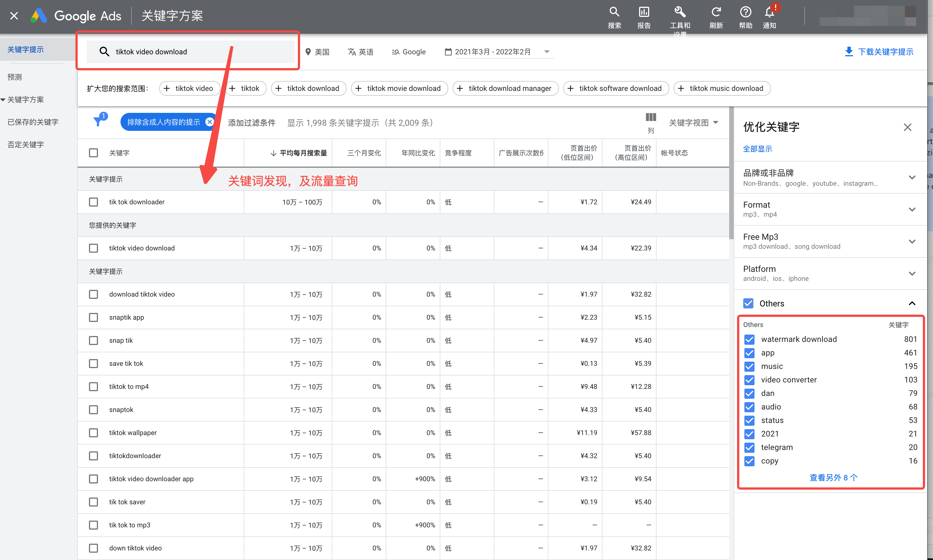Add 'tiktok' broaden search chip
This screenshot has width=933, height=560.
coord(246,88)
